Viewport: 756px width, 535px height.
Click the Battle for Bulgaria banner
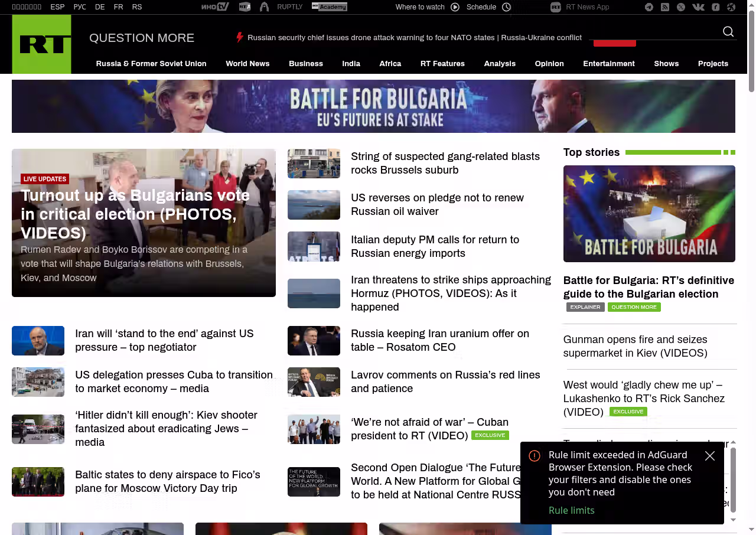373,106
